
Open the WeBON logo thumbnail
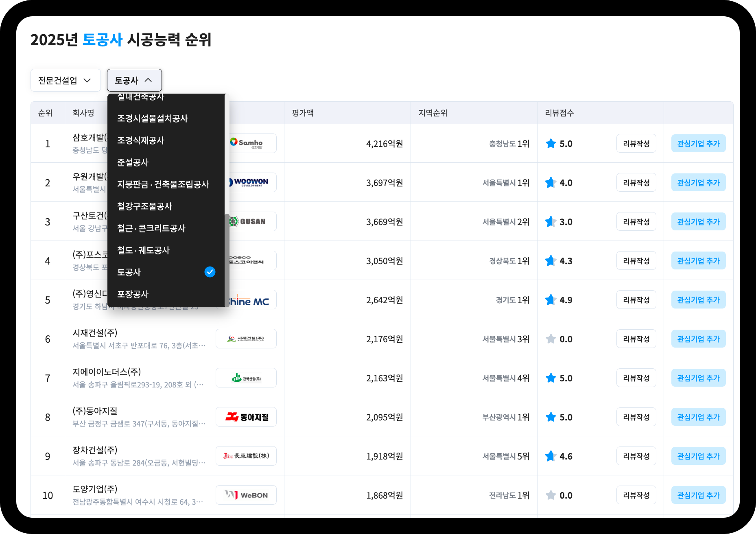pyautogui.click(x=246, y=495)
